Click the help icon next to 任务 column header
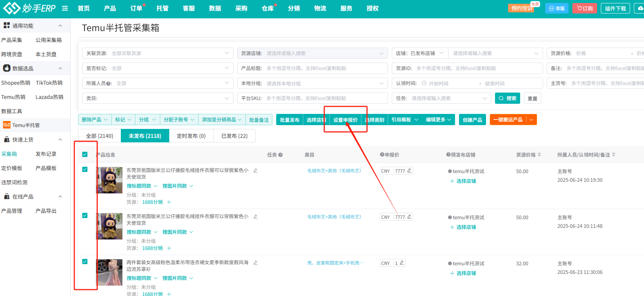The width and height of the screenshot is (644, 296). (280, 155)
